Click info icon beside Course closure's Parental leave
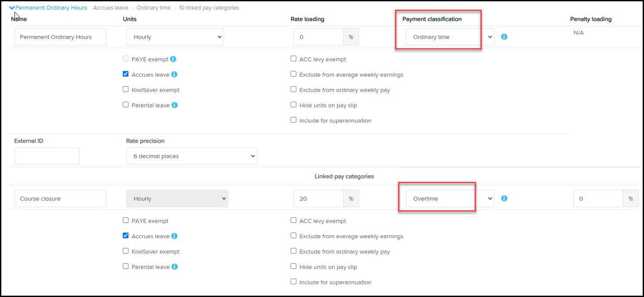 [174, 267]
